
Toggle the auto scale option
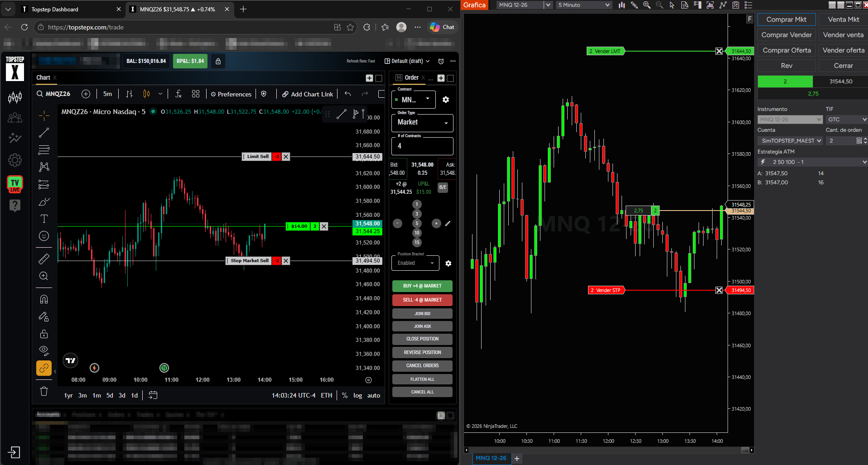click(x=374, y=395)
